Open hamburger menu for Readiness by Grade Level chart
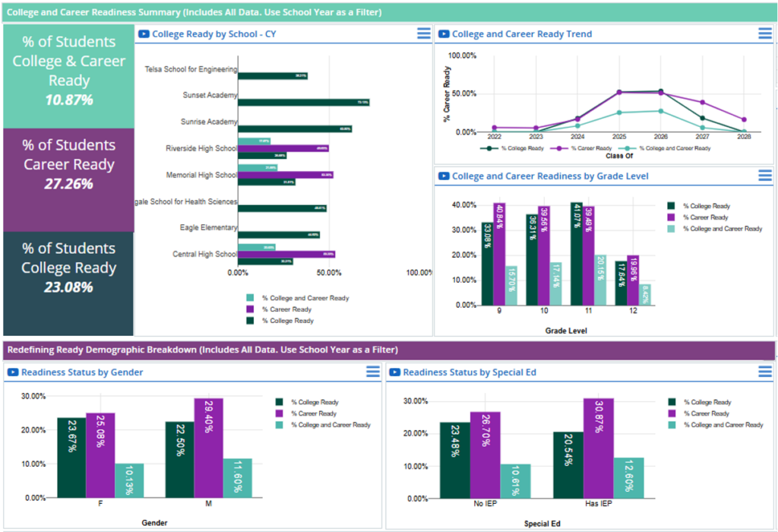 click(x=765, y=176)
